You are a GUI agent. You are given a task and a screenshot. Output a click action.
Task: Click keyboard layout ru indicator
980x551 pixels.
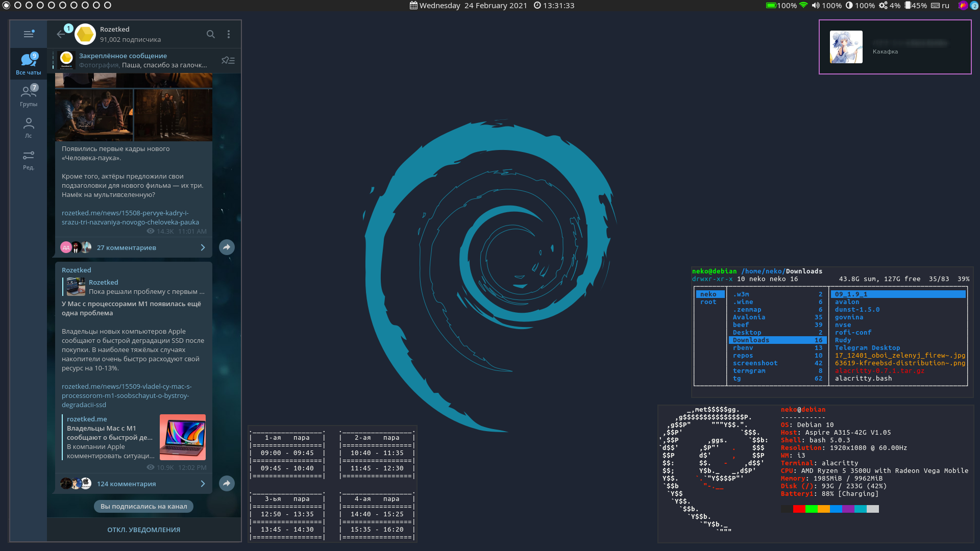pos(940,6)
